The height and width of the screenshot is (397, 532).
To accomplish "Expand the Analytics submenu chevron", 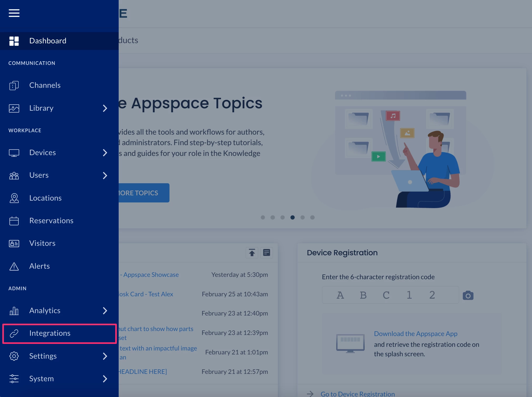I will click(x=105, y=311).
